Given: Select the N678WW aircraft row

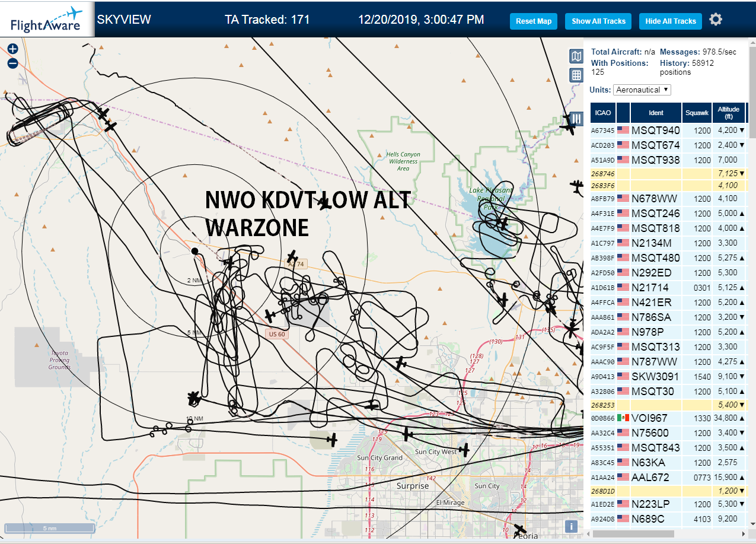Looking at the screenshot, I should [x=668, y=199].
